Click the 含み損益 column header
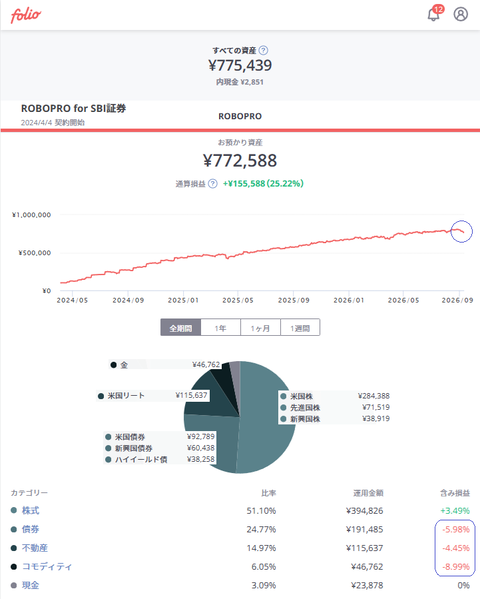The image size is (480, 599). [x=455, y=493]
